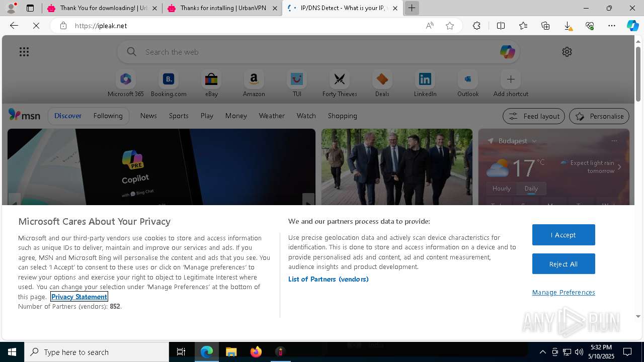Click Reject All cookies button
The height and width of the screenshot is (362, 644).
(x=563, y=264)
